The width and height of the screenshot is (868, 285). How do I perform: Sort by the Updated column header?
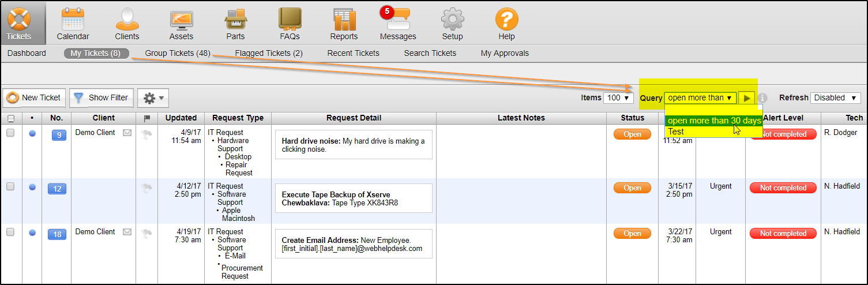(181, 118)
